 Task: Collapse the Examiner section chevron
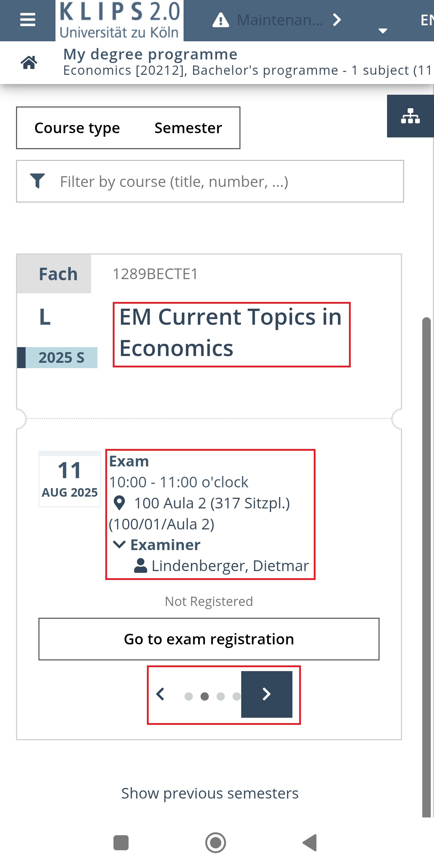119,544
